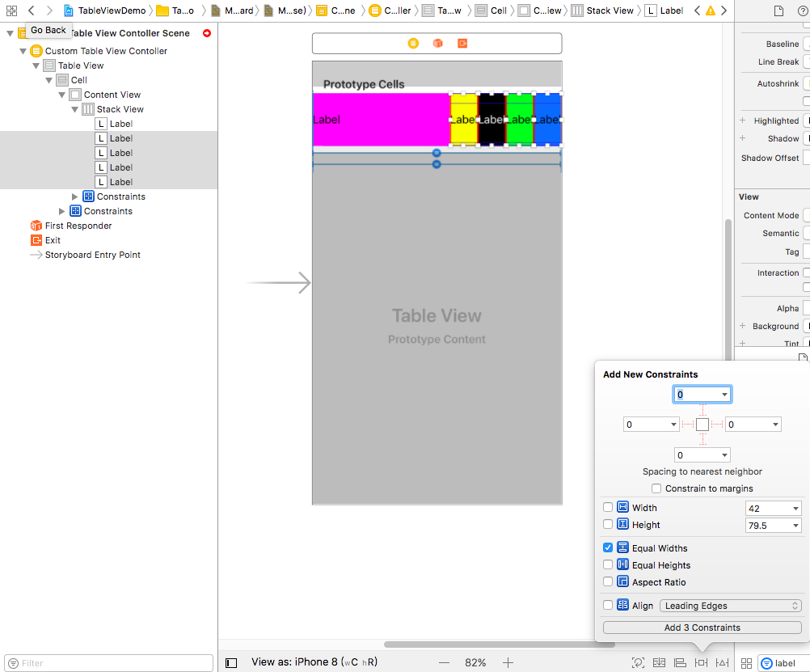Open the Embed In Stack button
810x672 pixels.
click(659, 662)
